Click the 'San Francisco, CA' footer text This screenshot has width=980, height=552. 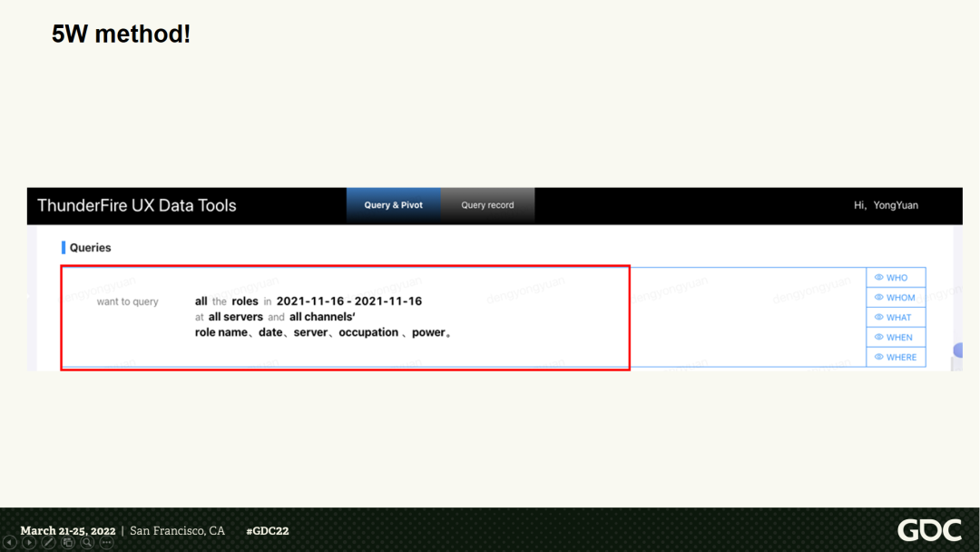pos(178,531)
